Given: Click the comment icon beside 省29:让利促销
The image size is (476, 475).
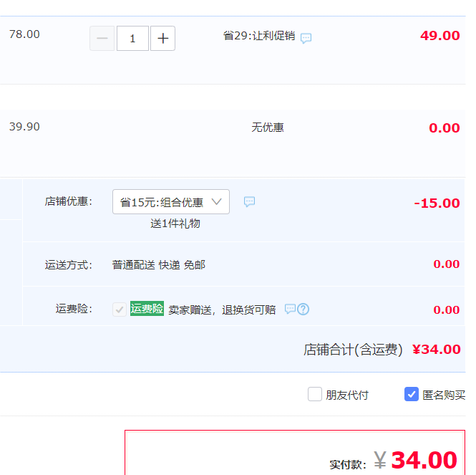Looking at the screenshot, I should click(x=306, y=38).
